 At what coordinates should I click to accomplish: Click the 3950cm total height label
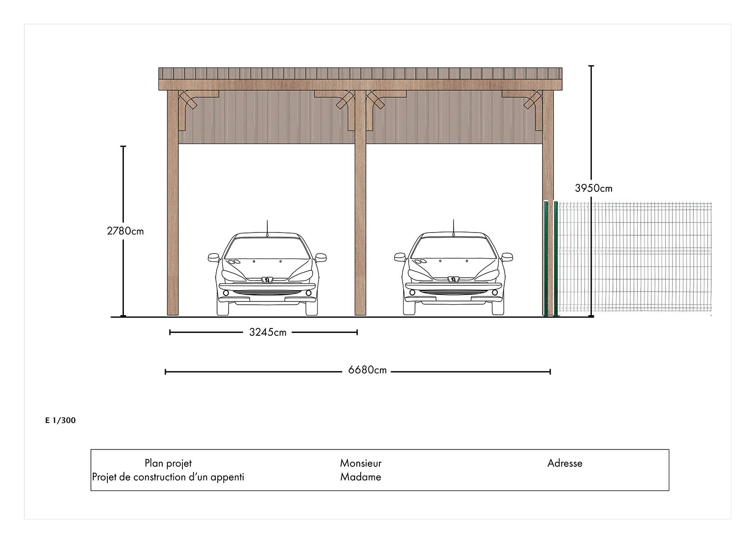593,188
